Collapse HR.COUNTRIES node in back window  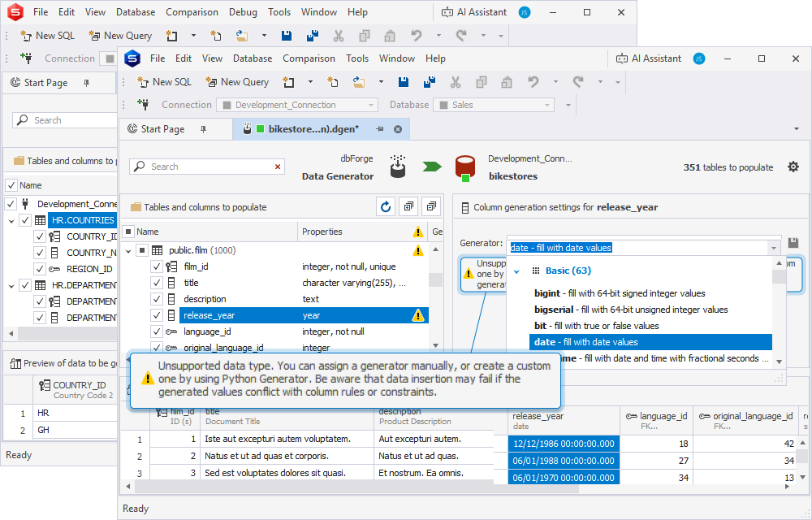click(11, 221)
